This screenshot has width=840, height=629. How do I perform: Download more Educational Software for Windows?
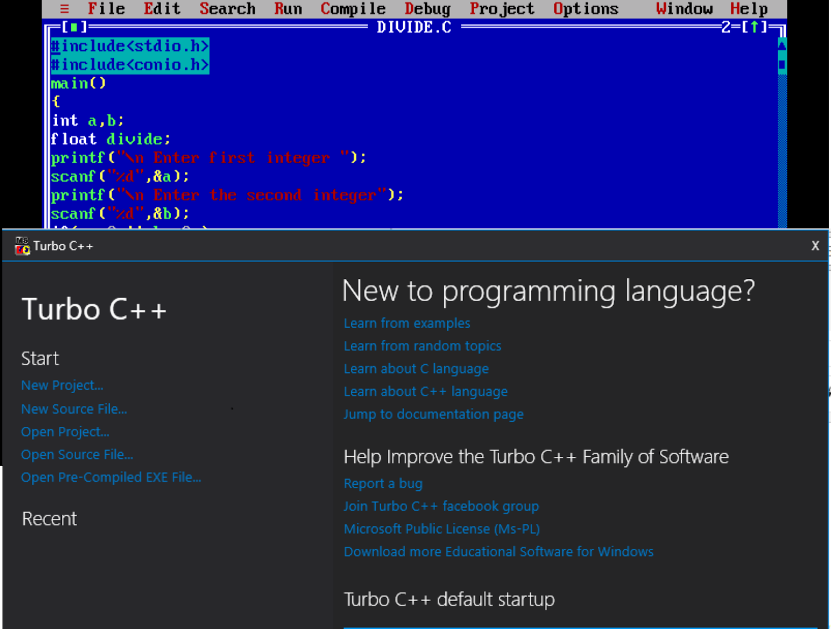498,552
